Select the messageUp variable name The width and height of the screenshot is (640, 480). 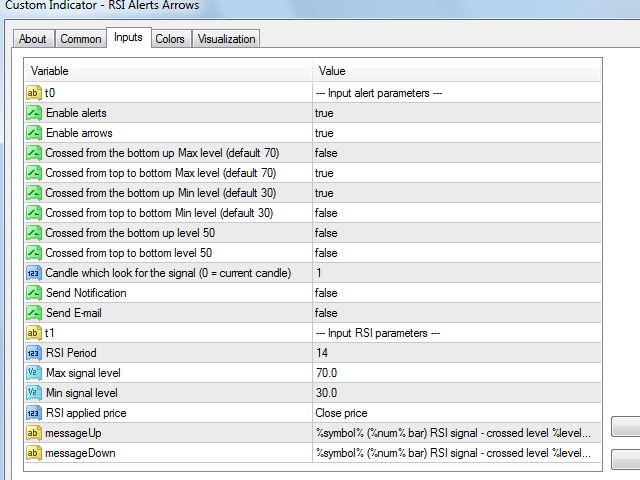[x=73, y=433]
